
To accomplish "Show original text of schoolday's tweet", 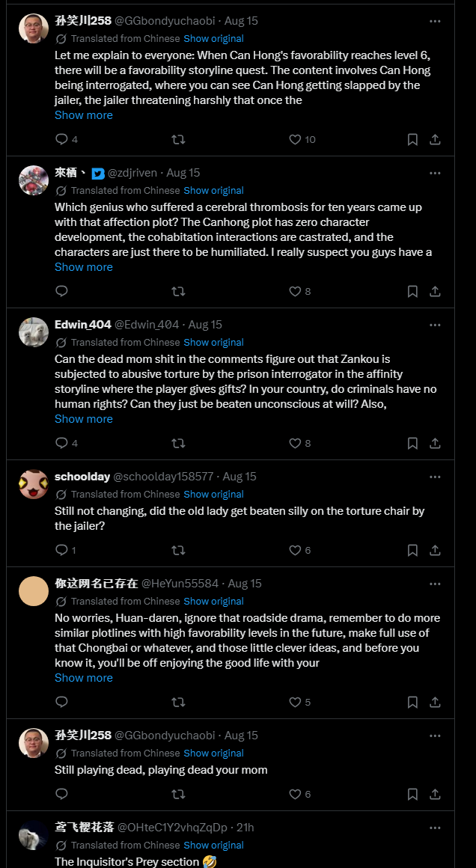I will 213,494.
